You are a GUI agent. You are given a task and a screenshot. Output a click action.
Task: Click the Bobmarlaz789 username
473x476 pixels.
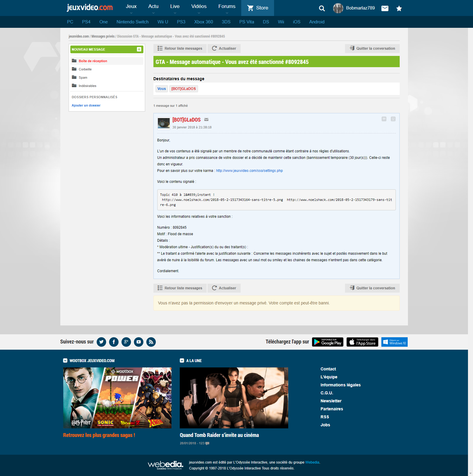(360, 8)
